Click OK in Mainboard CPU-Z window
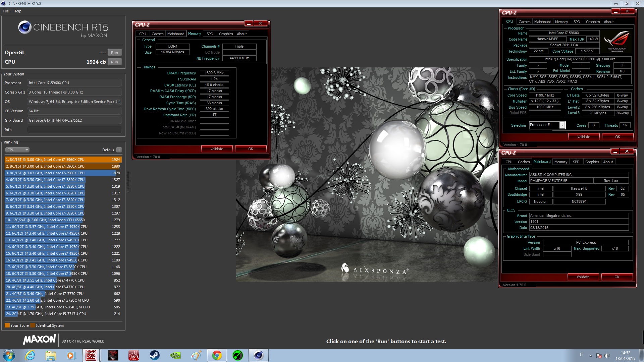The height and width of the screenshot is (362, 644). pos(617,277)
